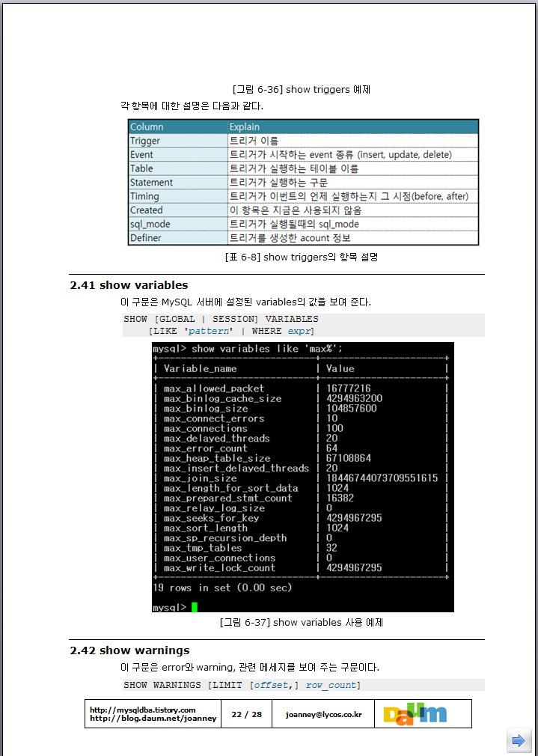This screenshot has height=756, width=538.
Task: Click the page number 22 / 28
Action: [x=246, y=714]
